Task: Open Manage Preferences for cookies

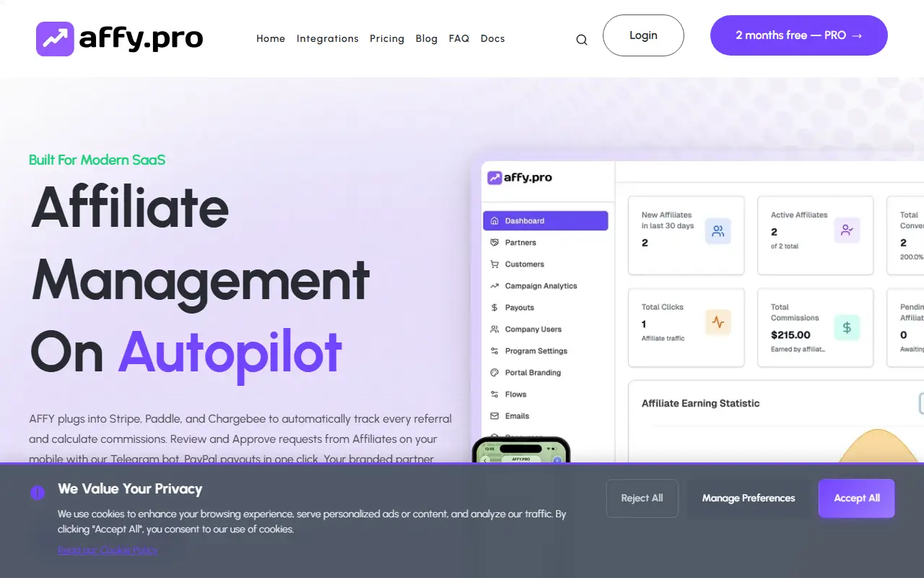Action: 749,499
